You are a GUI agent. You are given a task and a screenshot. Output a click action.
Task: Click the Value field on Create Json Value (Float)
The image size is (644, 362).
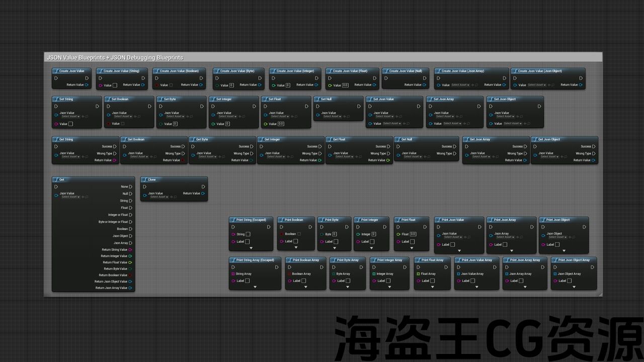pyautogui.click(x=345, y=85)
